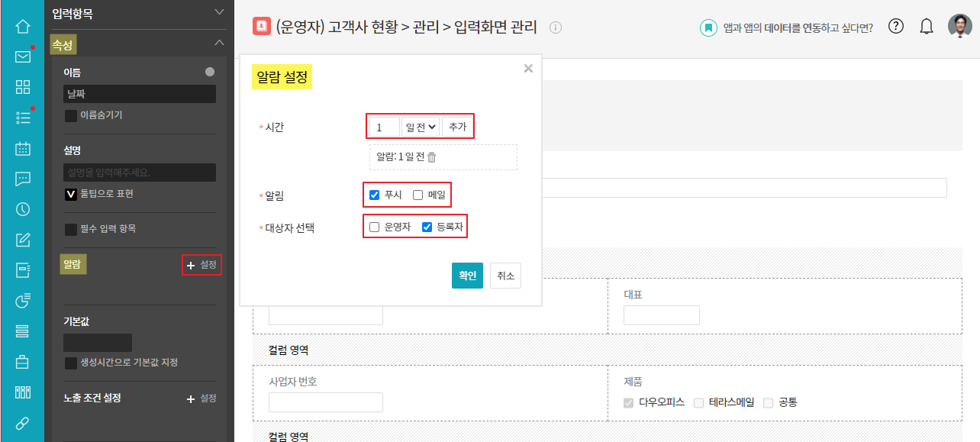Image resolution: width=980 pixels, height=442 pixels.
Task: Uncheck the 푸시 alarm checkbox
Action: (375, 195)
